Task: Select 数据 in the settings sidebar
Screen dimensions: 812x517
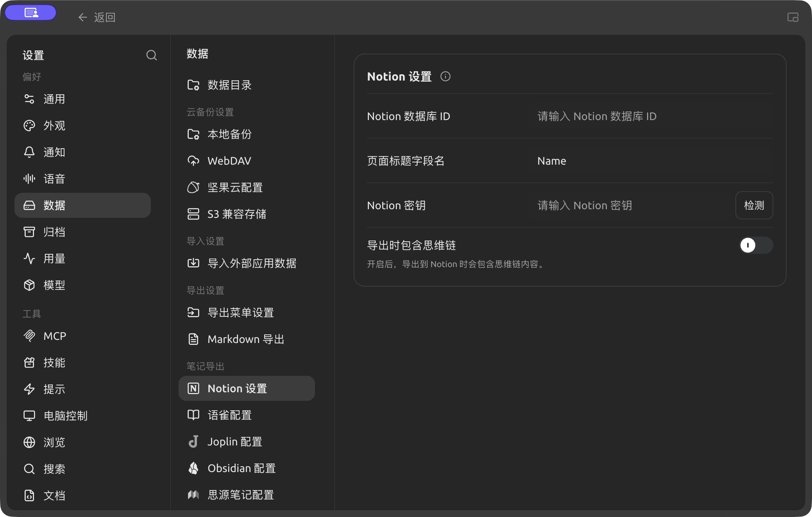Action: (82, 205)
